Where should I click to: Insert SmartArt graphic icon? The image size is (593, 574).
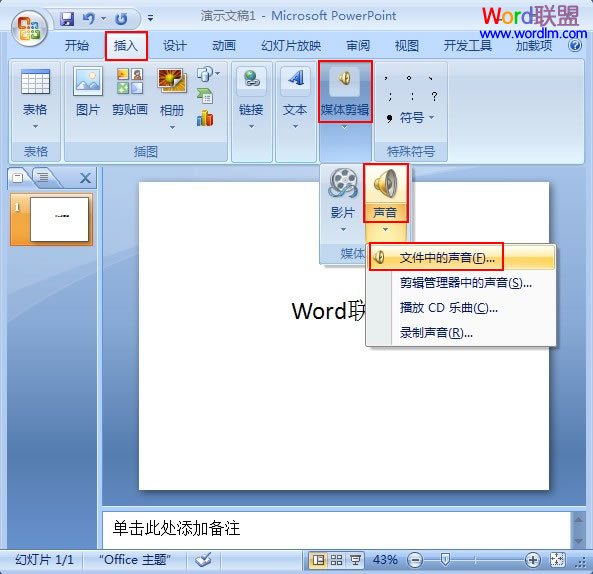click(x=205, y=96)
